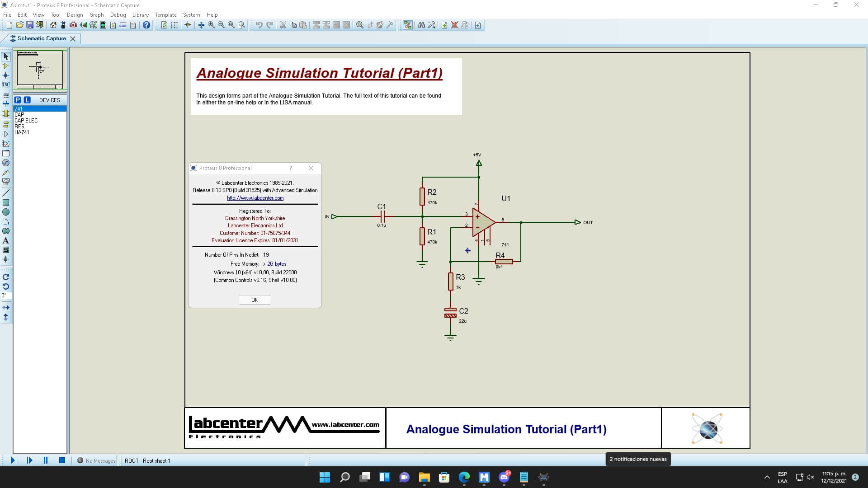Close the Schematic Capture tab

(73, 39)
